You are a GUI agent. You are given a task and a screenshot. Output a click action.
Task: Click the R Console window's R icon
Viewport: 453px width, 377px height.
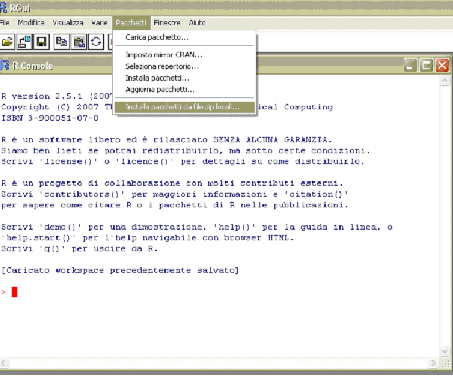click(x=5, y=65)
